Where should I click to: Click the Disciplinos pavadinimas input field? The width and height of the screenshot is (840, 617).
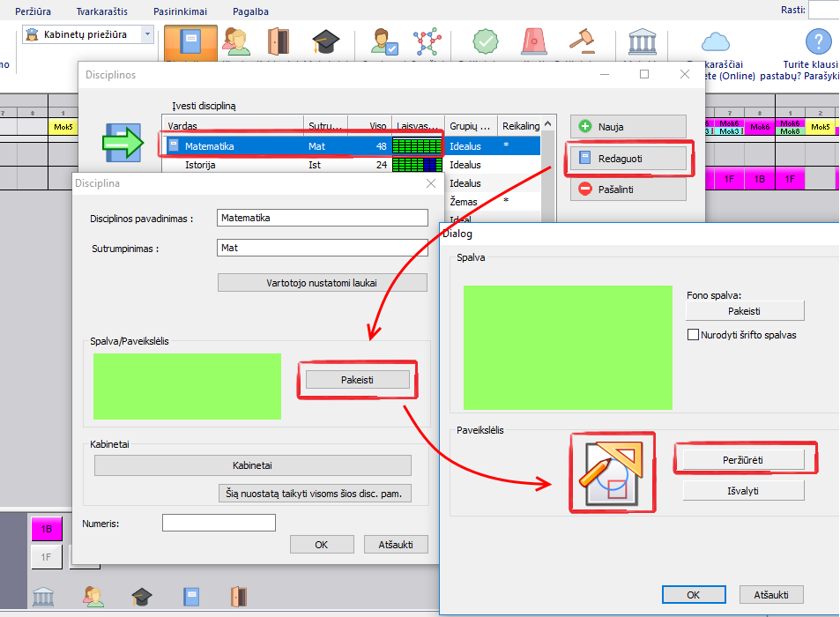click(x=322, y=218)
